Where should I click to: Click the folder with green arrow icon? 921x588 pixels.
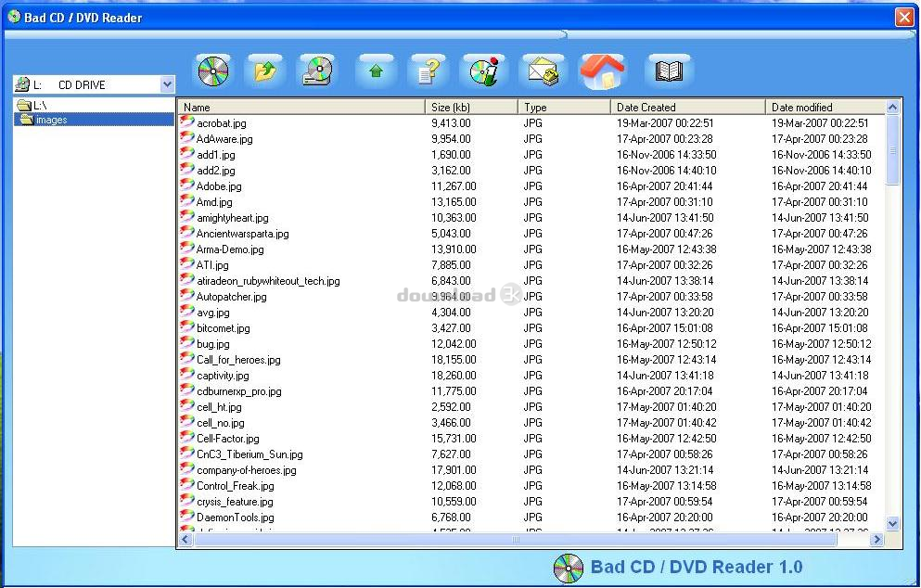point(265,71)
